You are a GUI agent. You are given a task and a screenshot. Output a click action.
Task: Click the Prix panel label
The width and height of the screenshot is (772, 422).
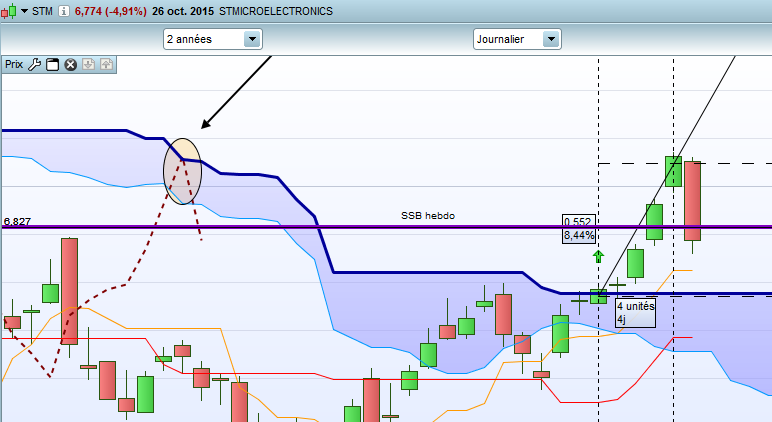tap(14, 65)
